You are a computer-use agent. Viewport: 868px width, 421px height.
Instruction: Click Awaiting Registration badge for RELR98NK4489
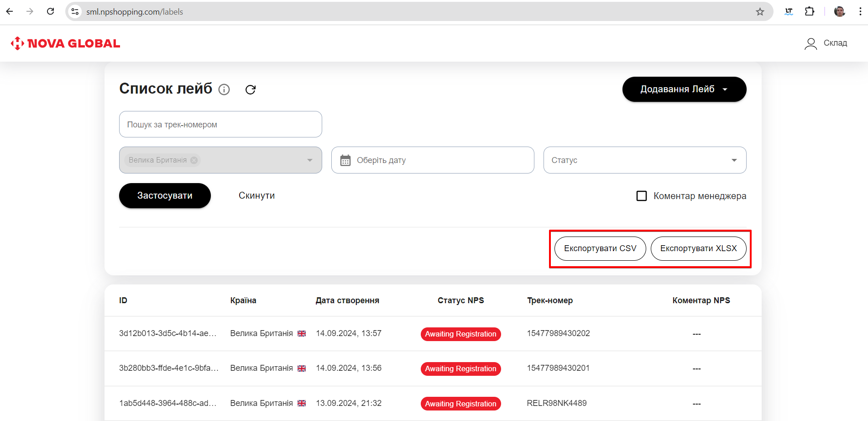click(460, 404)
